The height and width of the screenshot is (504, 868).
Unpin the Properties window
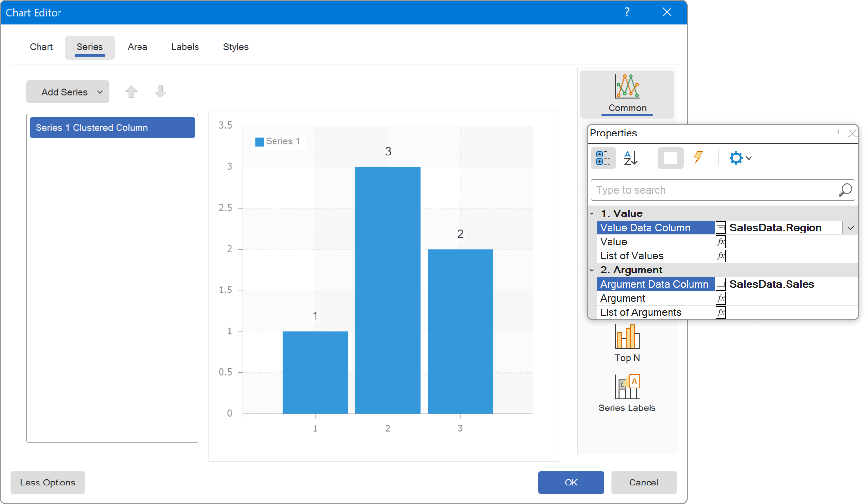tap(837, 133)
